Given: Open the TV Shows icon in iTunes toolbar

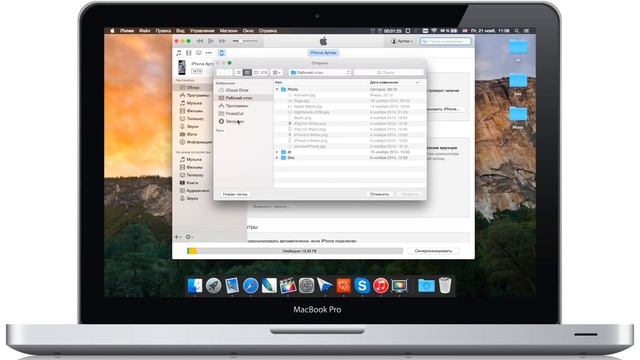Looking at the screenshot, I should point(199,53).
